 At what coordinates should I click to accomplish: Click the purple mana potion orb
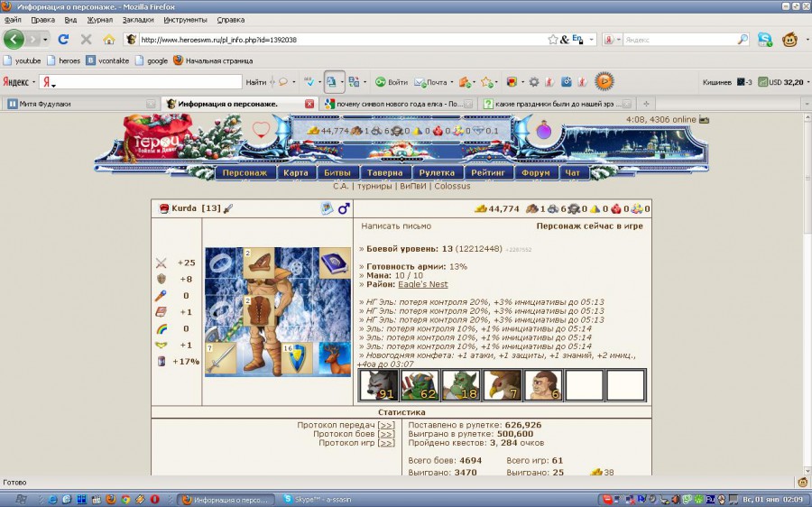pyautogui.click(x=545, y=131)
